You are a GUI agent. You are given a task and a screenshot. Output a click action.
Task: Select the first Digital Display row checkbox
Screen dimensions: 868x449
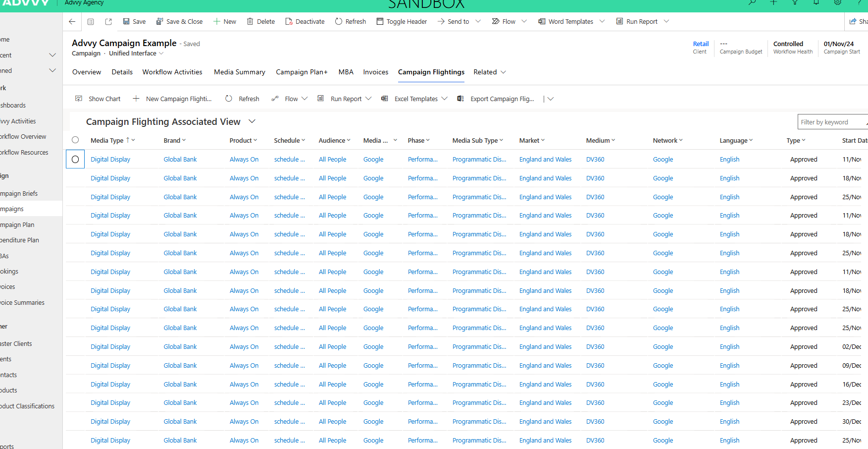75,160
